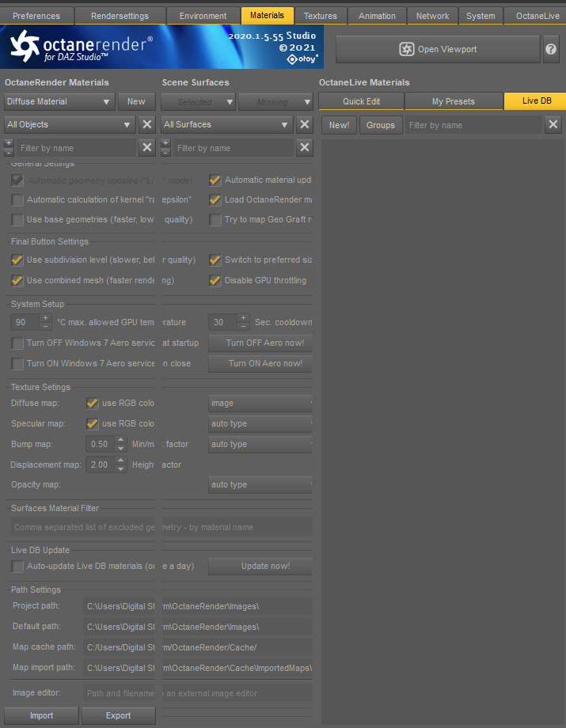Select the My Presets tab
566x728 pixels.
point(453,101)
